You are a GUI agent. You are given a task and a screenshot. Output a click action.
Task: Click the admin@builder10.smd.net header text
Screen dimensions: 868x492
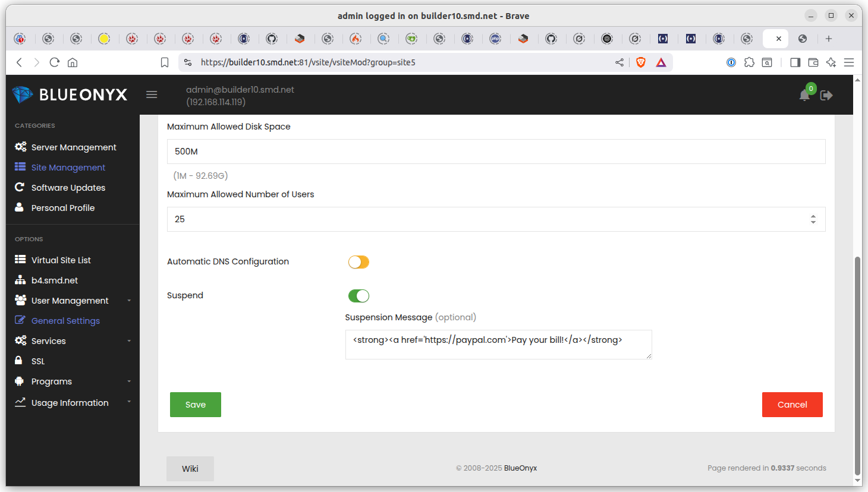(x=240, y=90)
